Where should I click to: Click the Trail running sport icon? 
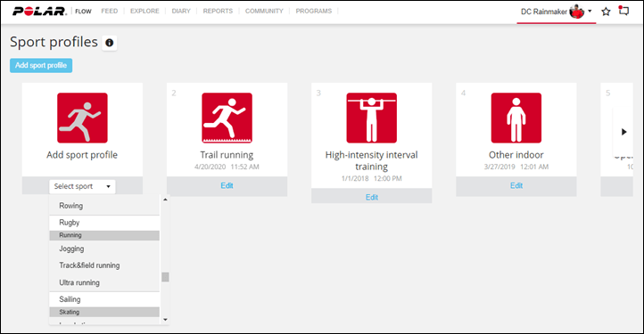pyautogui.click(x=227, y=118)
